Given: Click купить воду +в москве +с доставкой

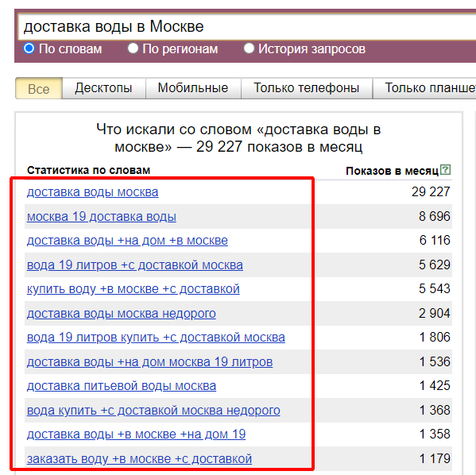Looking at the screenshot, I should tap(134, 289).
